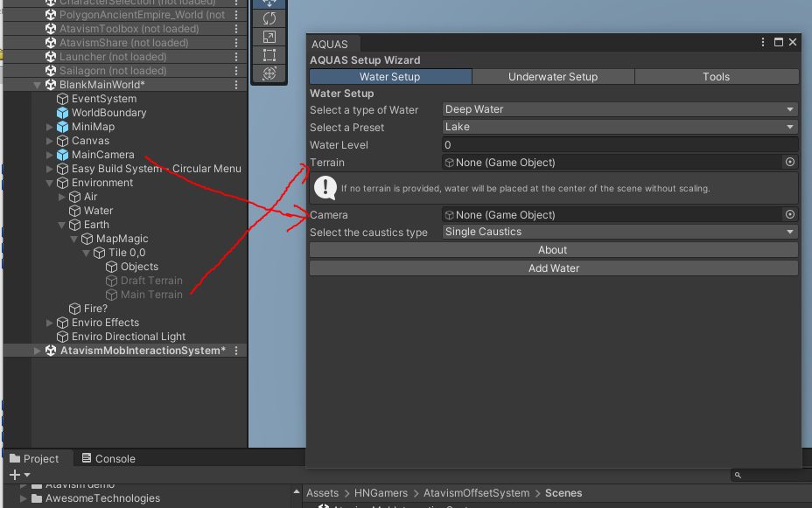Select the Scale tool in scene toolbar
The image size is (812, 508).
pos(269,37)
